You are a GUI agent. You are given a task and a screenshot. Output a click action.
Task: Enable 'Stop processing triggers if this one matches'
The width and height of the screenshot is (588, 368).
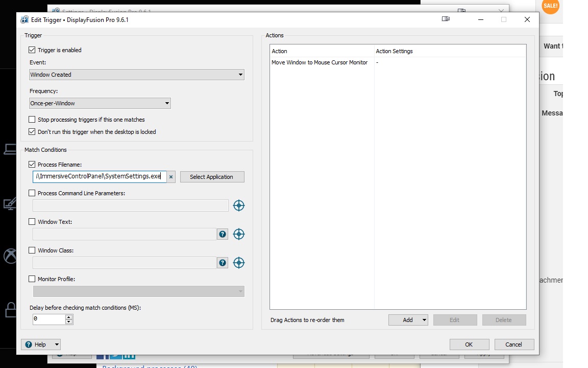(32, 120)
